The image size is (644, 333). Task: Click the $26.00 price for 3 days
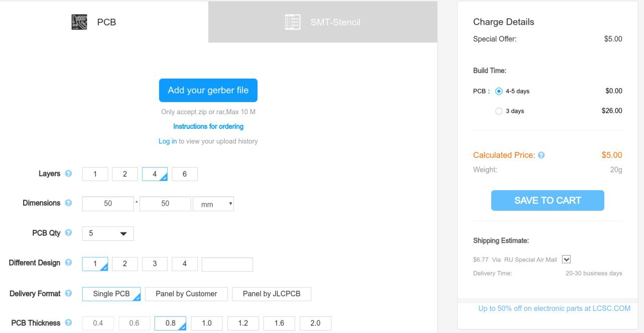click(x=612, y=111)
